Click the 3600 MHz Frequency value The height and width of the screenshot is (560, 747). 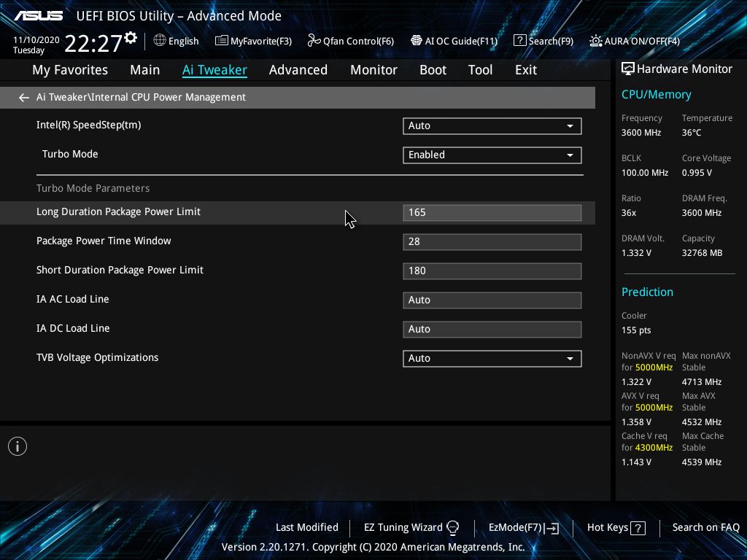pyautogui.click(x=640, y=133)
